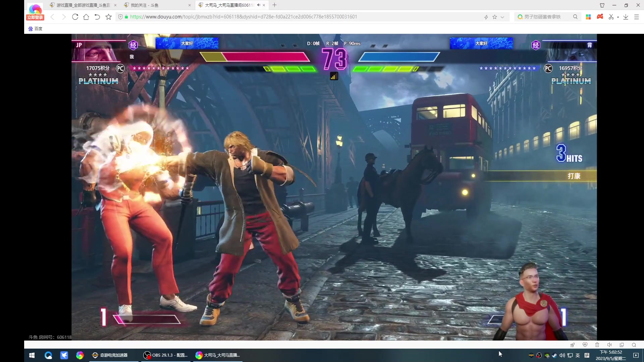Open the heart health check icon

[585, 345]
